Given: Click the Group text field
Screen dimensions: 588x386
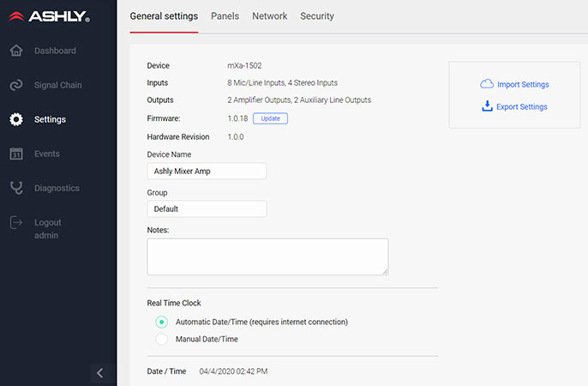Looking at the screenshot, I should 207,208.
